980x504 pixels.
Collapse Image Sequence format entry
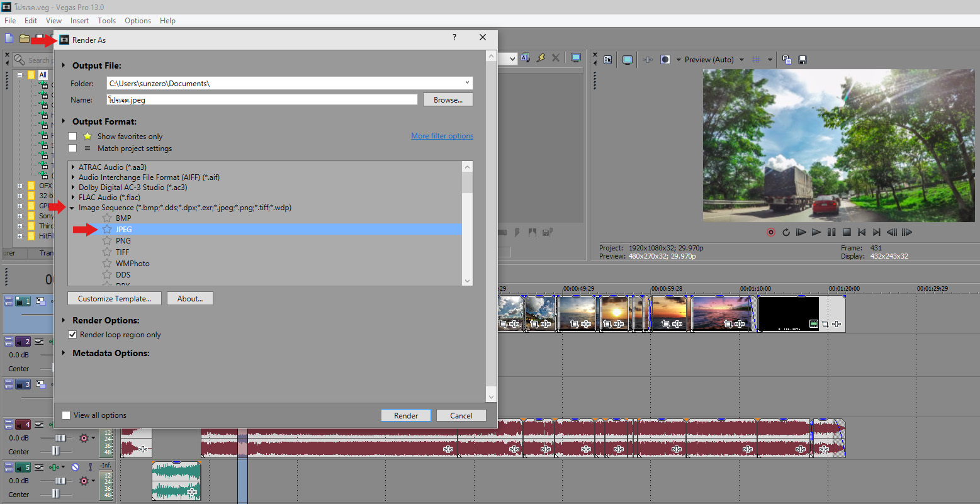73,208
